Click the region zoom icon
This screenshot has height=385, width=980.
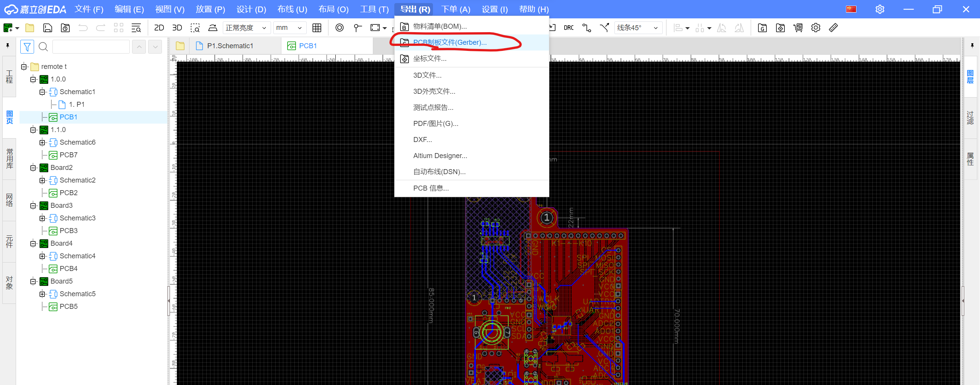(x=195, y=28)
